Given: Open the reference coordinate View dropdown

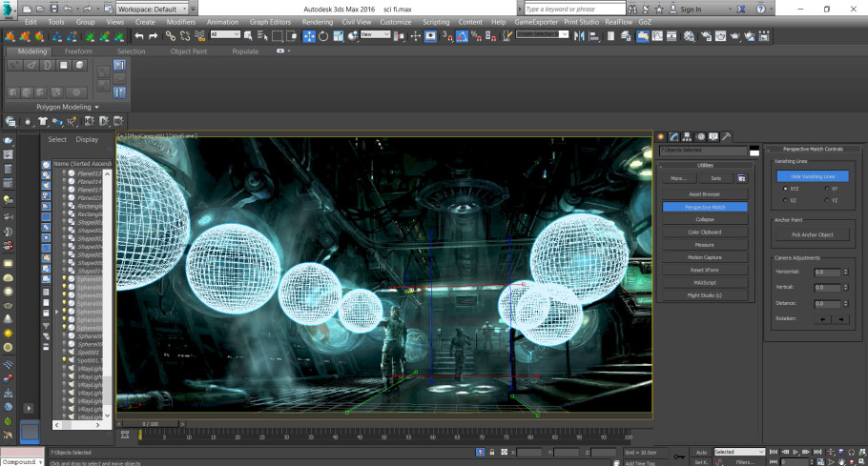Looking at the screenshot, I should tap(375, 34).
